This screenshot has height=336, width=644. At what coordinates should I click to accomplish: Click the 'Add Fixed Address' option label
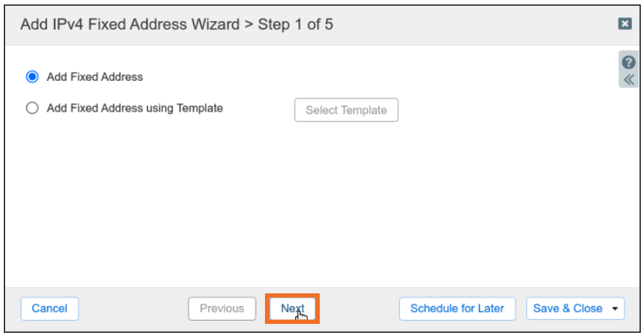tap(95, 77)
